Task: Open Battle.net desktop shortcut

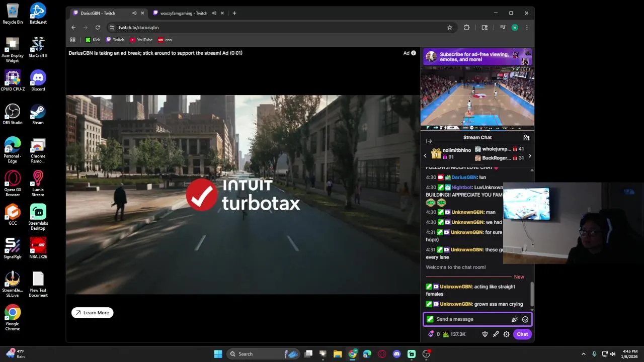Action: (x=38, y=14)
